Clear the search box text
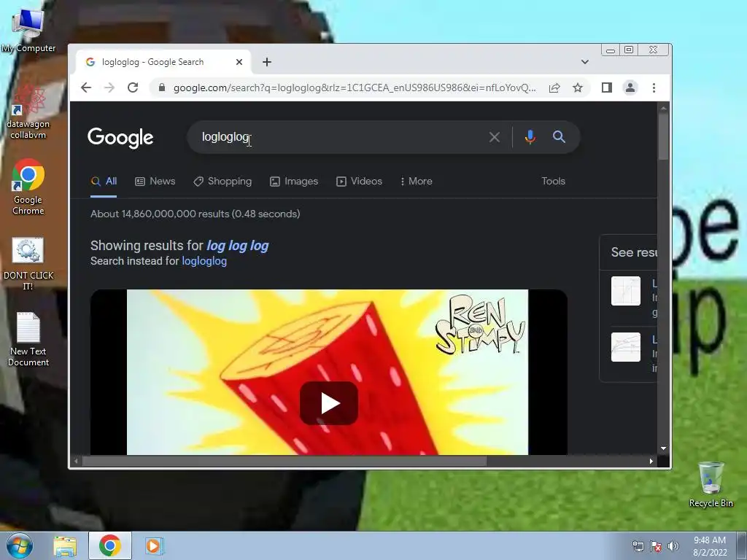 tap(495, 137)
